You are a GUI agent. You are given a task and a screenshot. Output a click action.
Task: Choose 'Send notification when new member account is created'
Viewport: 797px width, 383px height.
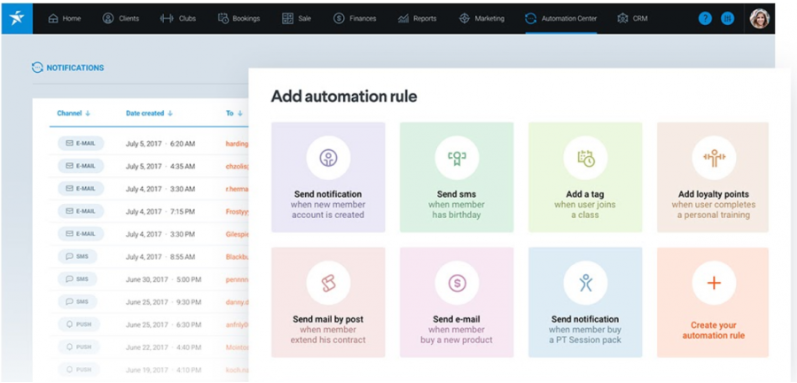[x=328, y=177]
